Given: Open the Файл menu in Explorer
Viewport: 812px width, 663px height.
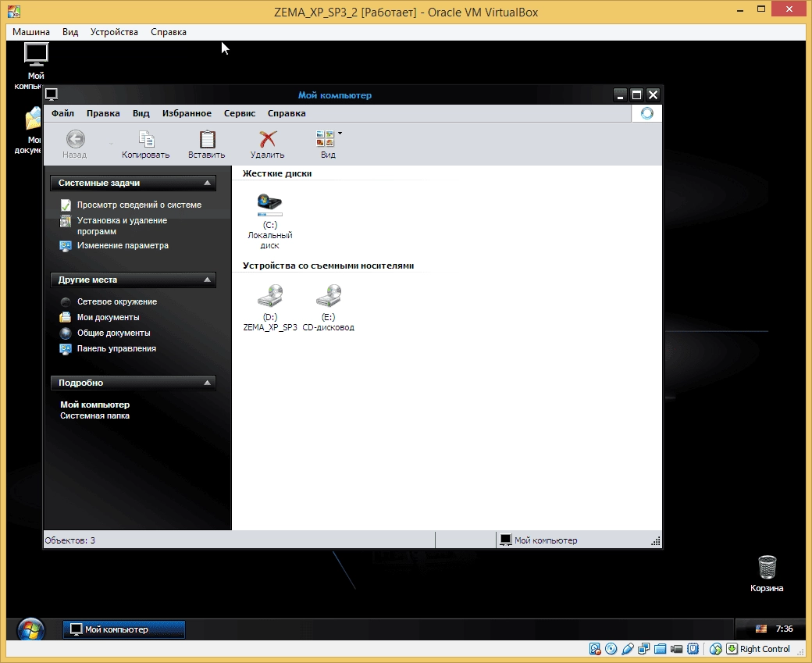Looking at the screenshot, I should [62, 113].
